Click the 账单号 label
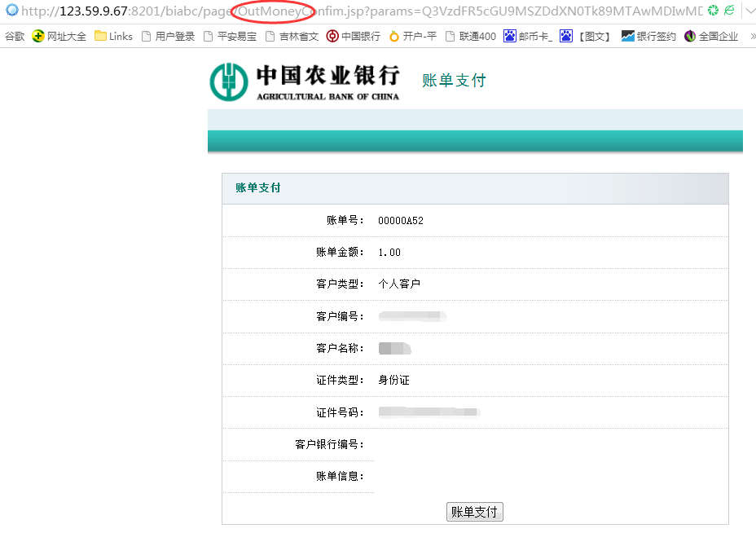Image resolution: width=756 pixels, height=533 pixels. pos(345,220)
